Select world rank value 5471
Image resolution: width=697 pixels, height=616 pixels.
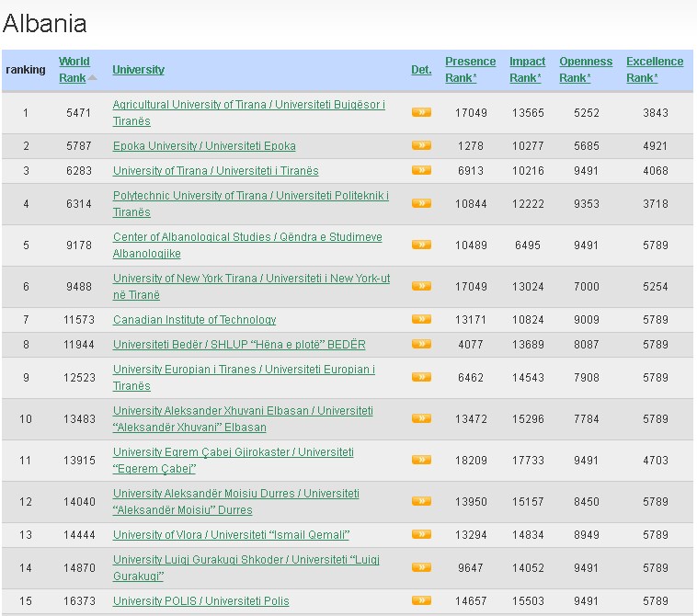[79, 113]
